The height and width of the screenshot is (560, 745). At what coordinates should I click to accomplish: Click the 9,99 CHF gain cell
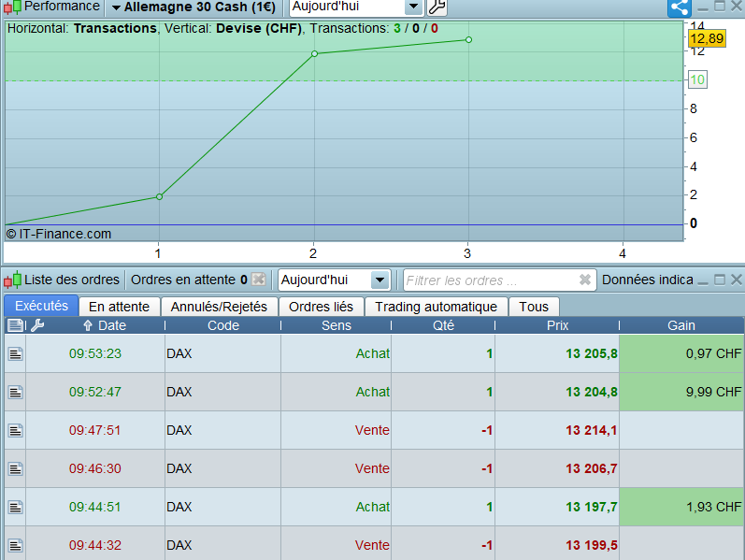click(681, 393)
